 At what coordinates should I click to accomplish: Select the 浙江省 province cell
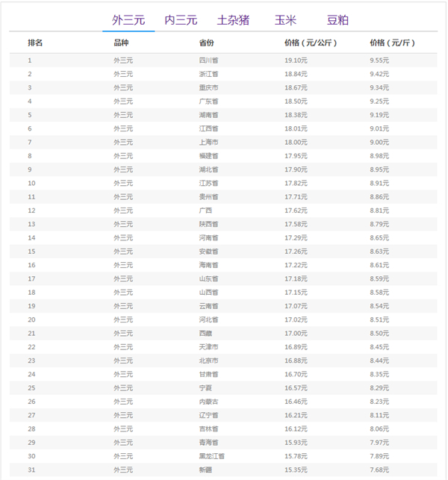[x=208, y=74]
